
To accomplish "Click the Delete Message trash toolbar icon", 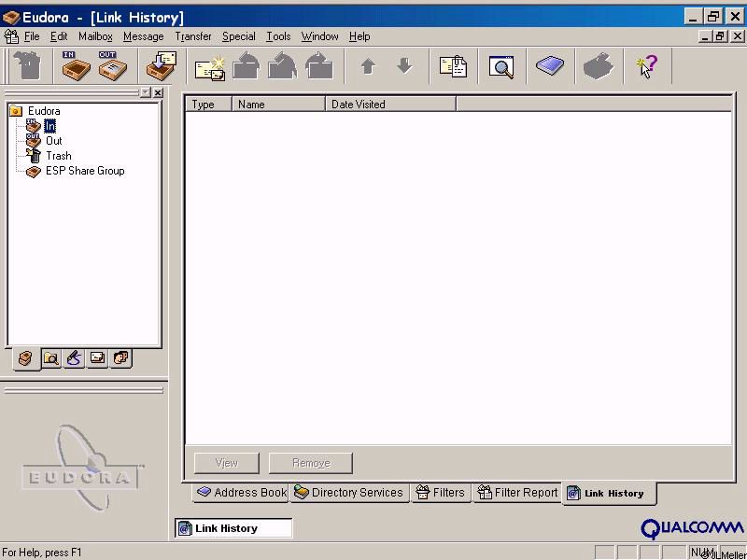I will [27, 65].
